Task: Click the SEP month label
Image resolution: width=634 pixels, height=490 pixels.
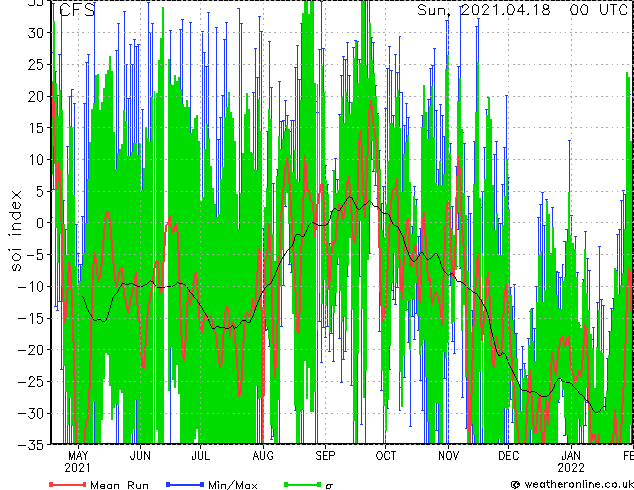Action: coord(325,456)
